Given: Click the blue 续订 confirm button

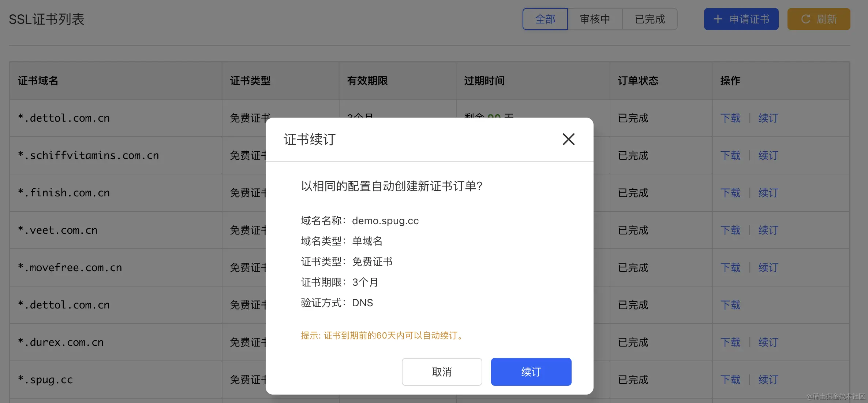Looking at the screenshot, I should (531, 372).
